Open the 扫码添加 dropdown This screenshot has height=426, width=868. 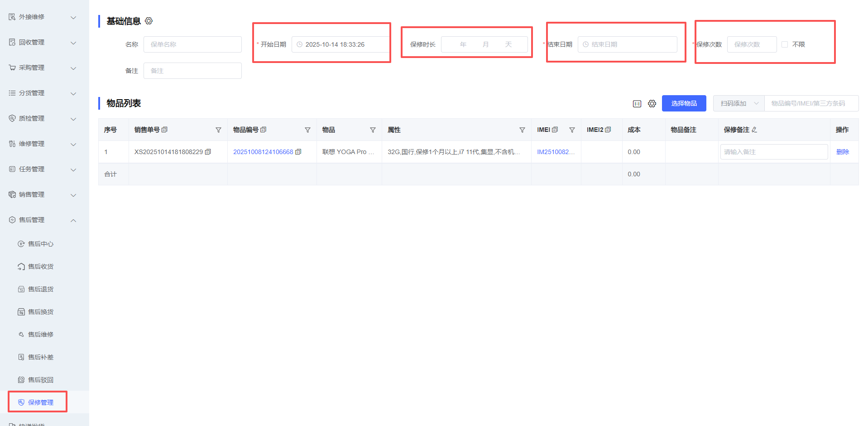[739, 103]
